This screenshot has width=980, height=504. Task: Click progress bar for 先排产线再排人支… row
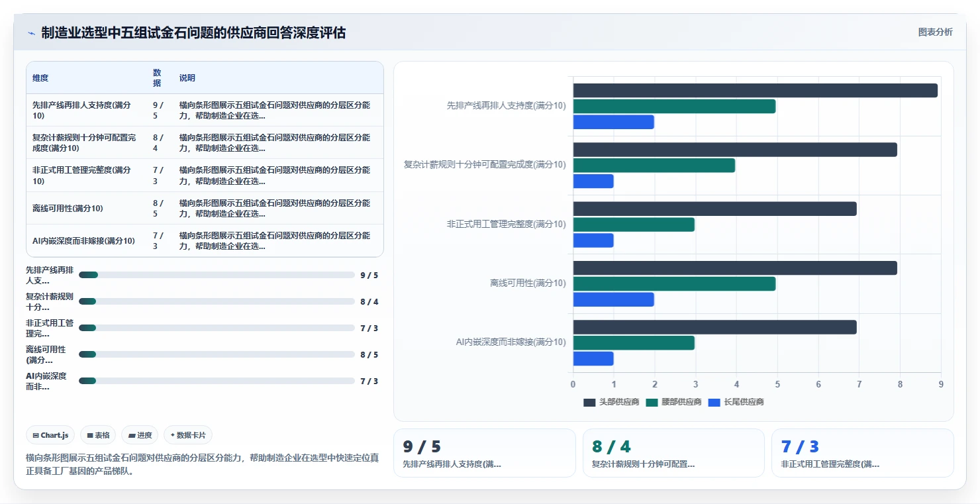217,275
